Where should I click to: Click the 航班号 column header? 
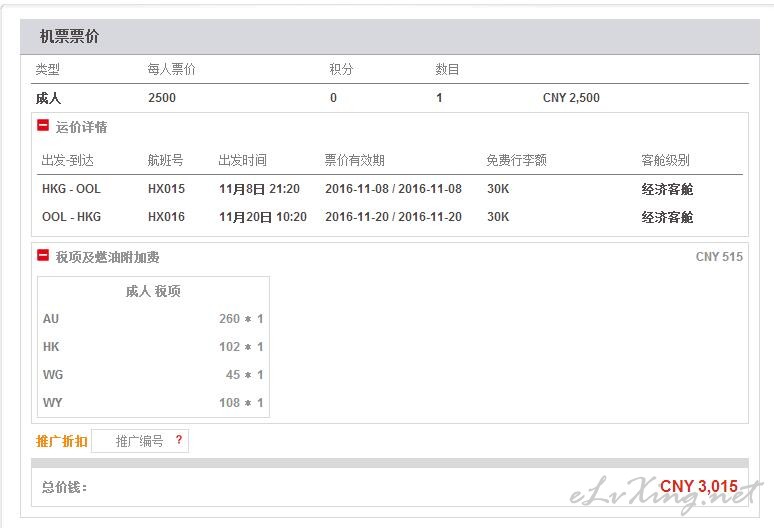[x=165, y=160]
